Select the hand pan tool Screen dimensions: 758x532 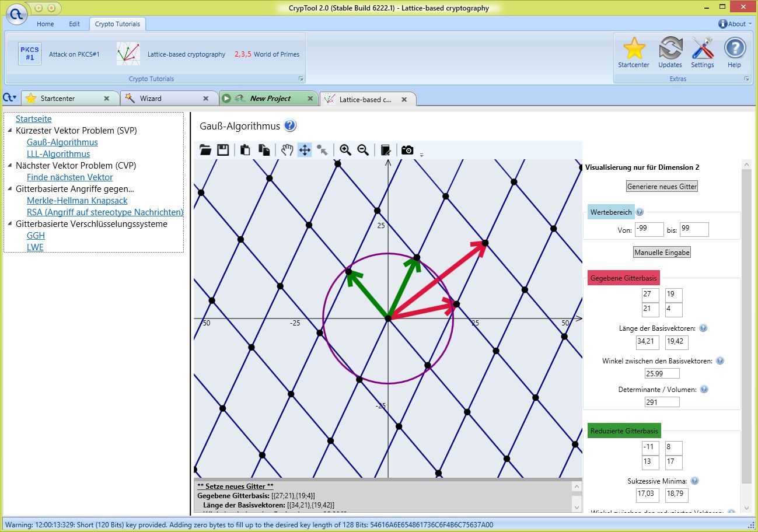[287, 150]
